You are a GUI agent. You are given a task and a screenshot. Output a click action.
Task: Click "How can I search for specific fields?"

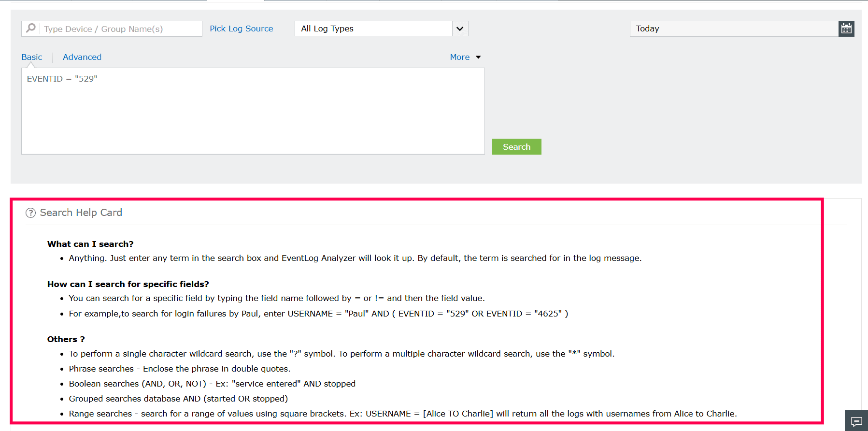point(128,284)
